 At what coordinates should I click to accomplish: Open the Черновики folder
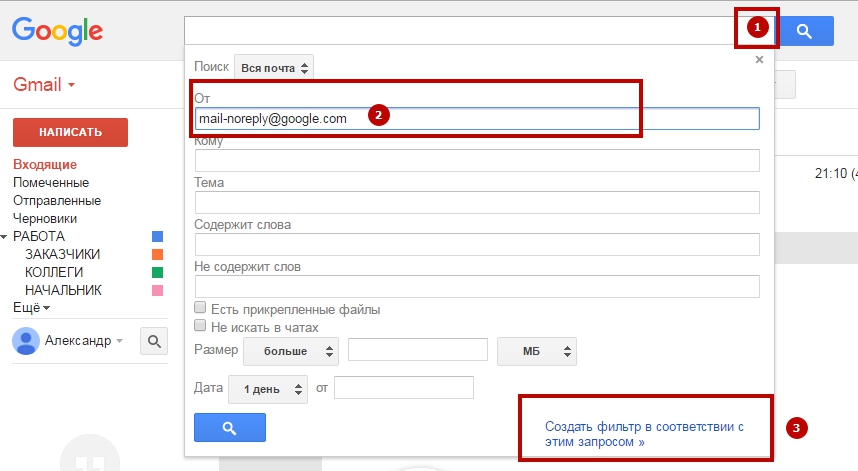click(45, 218)
